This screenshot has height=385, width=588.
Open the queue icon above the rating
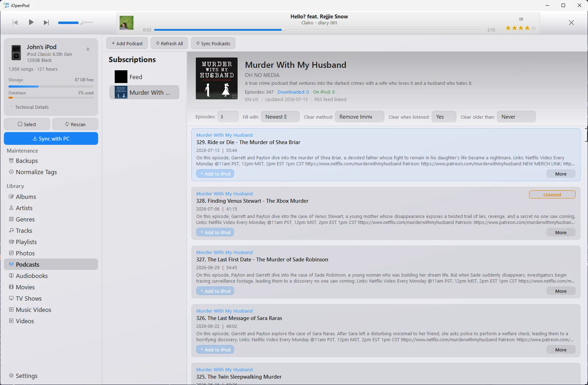pyautogui.click(x=521, y=19)
